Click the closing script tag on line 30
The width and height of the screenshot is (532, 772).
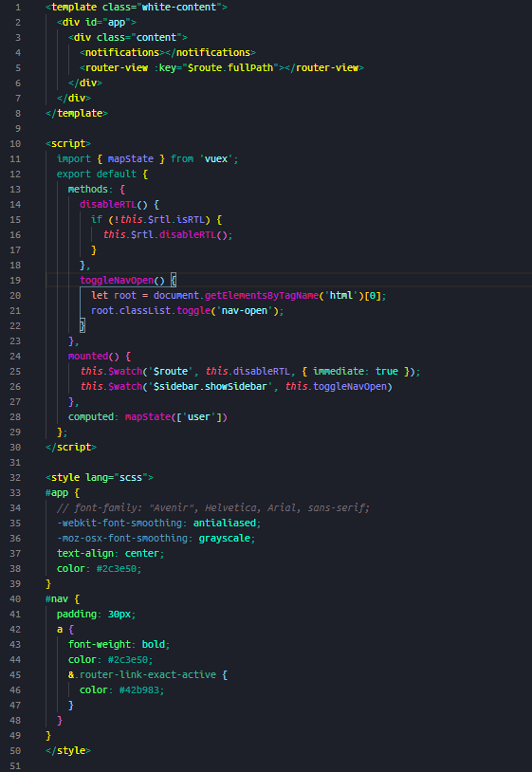point(71,447)
